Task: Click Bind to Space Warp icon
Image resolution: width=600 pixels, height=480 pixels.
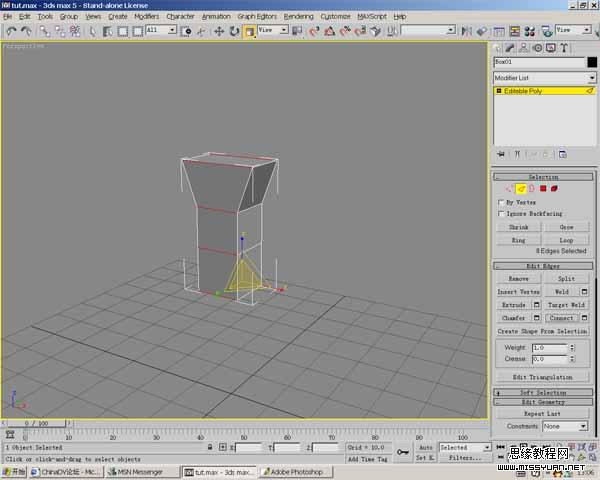Action: click(75, 31)
